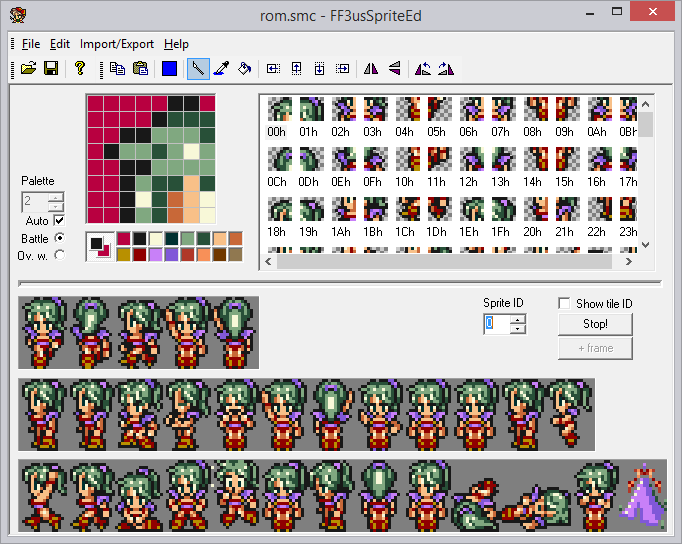Paste the tile with clipboard icon
The image size is (682, 544).
pyautogui.click(x=140, y=69)
